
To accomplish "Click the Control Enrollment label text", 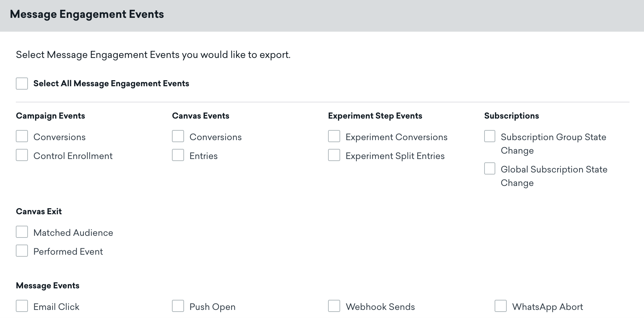I will click(x=73, y=156).
